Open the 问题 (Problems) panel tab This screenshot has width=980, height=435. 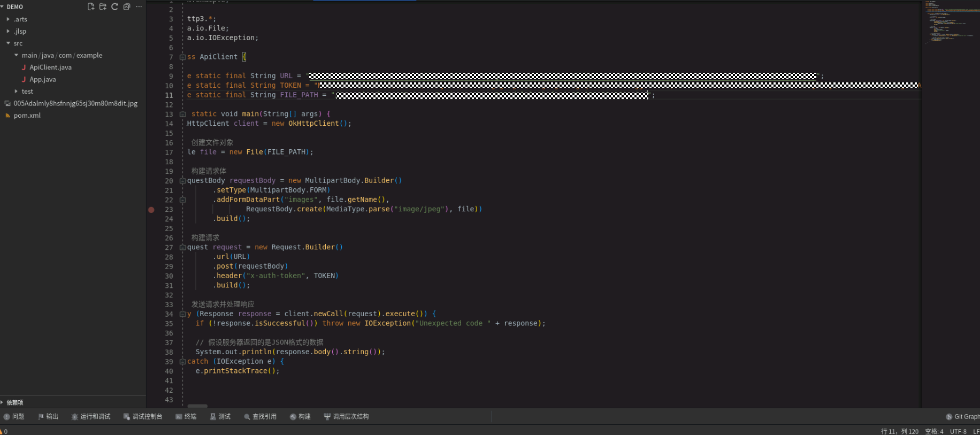(x=14, y=417)
